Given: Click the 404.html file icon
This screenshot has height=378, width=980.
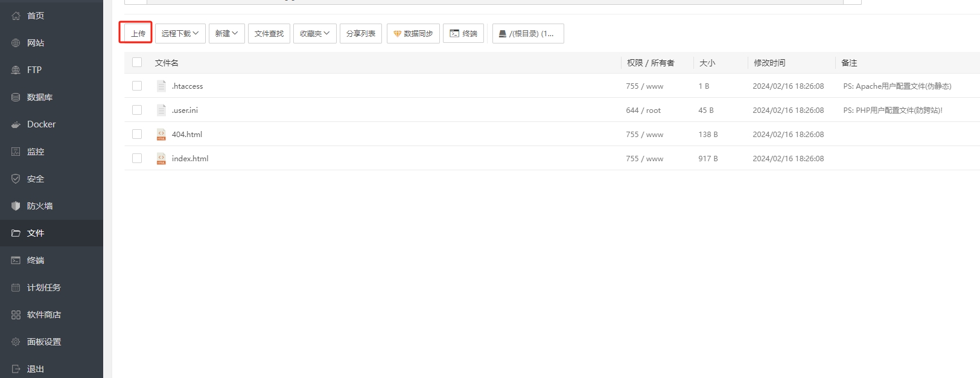Looking at the screenshot, I should click(x=161, y=134).
